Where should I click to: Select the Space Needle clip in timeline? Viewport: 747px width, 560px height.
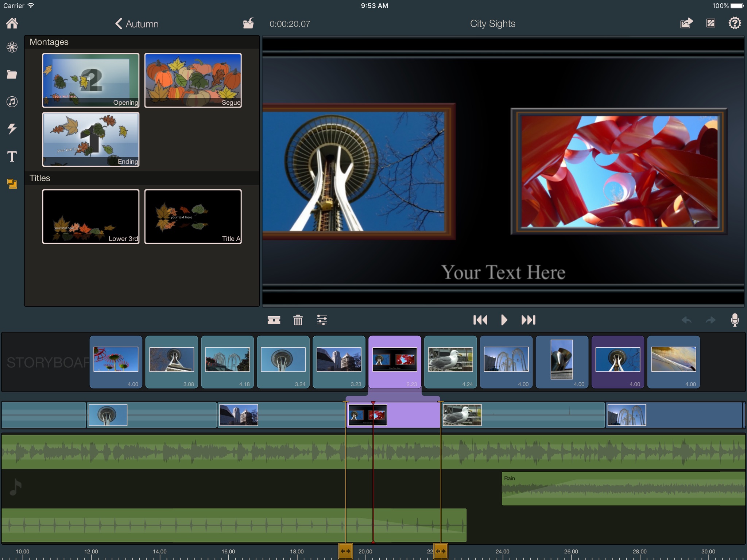[x=152, y=415]
